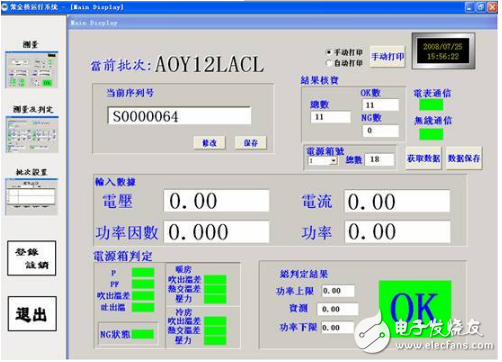
Task: Click the OK數 count field
Action: click(380, 105)
